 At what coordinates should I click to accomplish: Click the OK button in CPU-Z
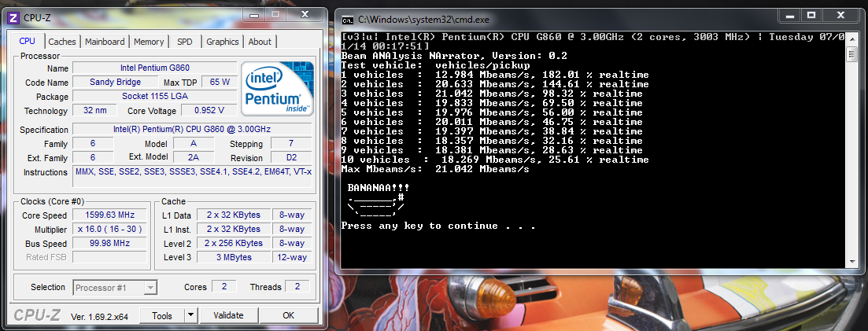(x=288, y=315)
